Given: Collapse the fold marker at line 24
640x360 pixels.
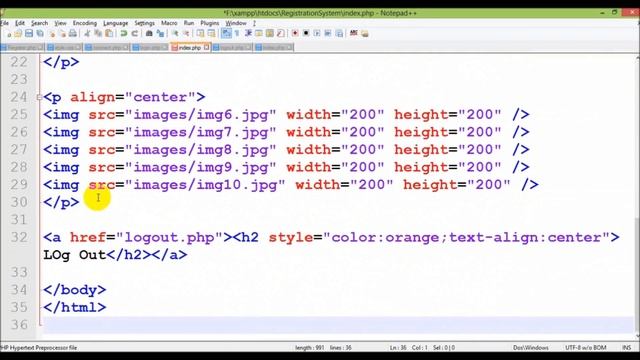Looking at the screenshot, I should tap(39, 97).
